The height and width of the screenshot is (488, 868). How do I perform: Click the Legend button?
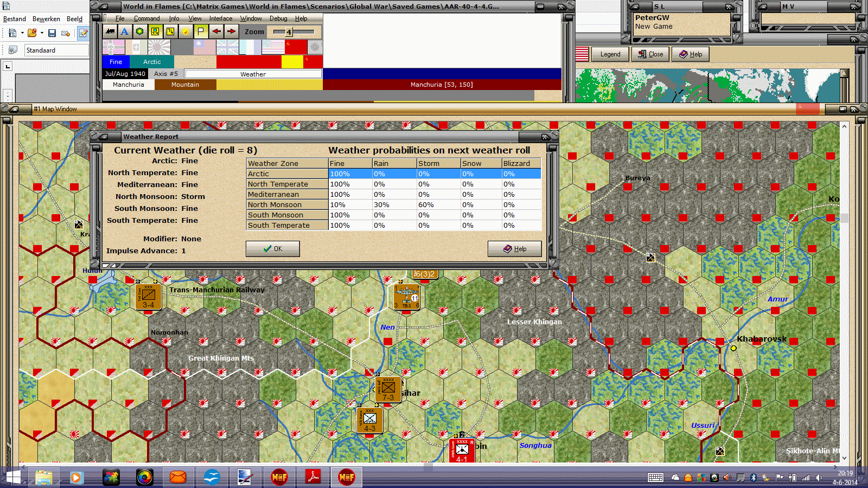click(610, 54)
